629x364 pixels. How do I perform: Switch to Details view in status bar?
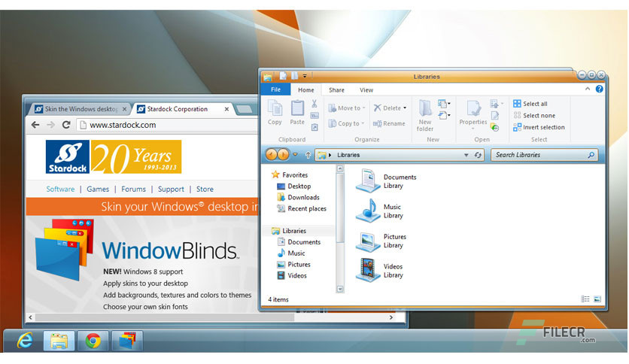click(x=585, y=299)
